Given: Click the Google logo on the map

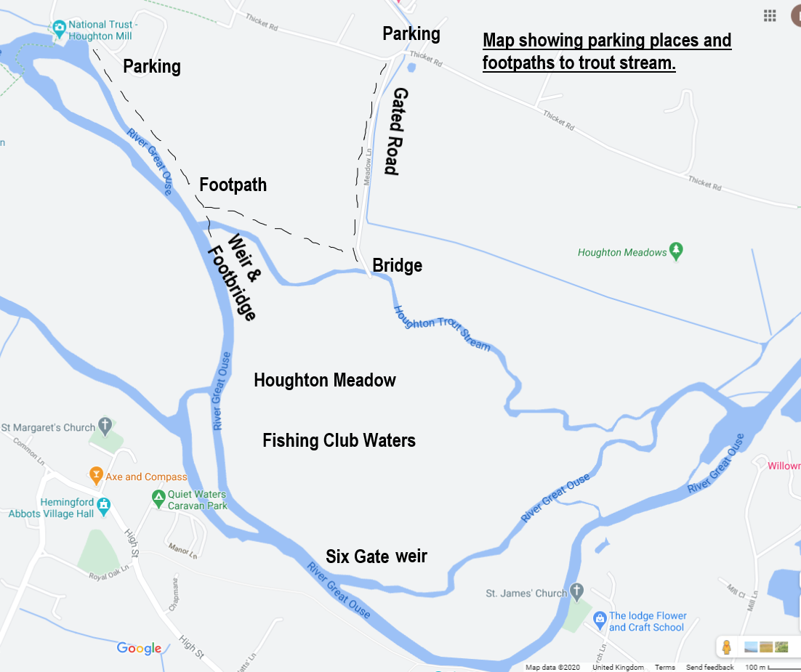Looking at the screenshot, I should [x=139, y=649].
